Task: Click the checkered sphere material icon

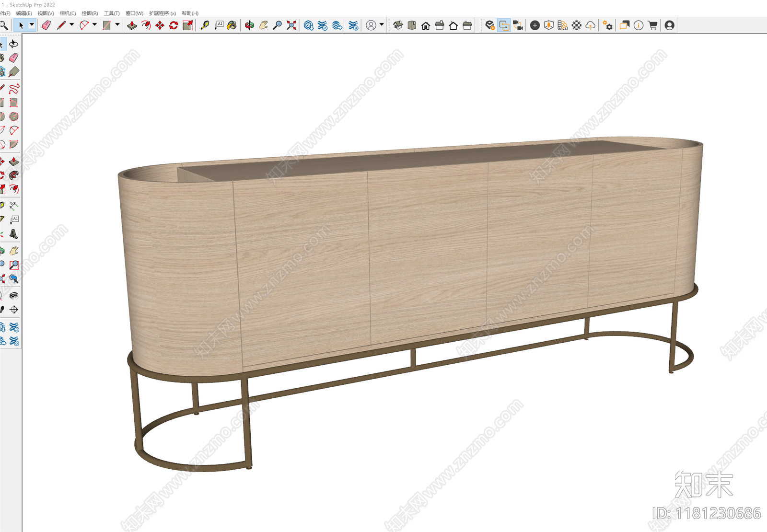Action: (577, 25)
